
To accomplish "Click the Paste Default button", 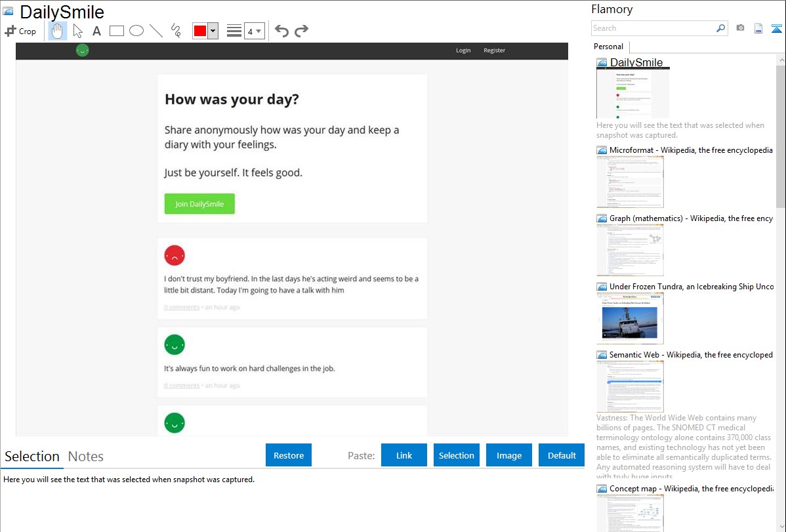I will (x=562, y=455).
